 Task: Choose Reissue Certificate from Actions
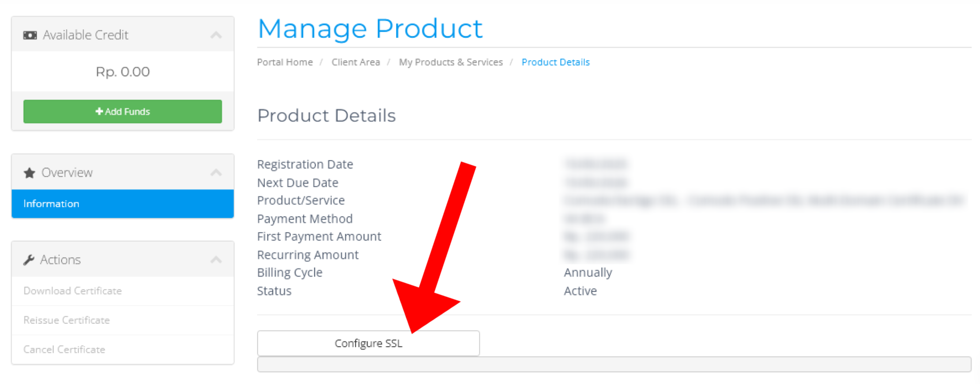(x=67, y=320)
